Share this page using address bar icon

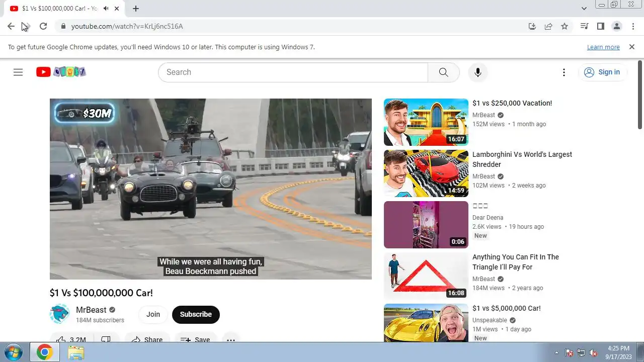[x=548, y=26]
